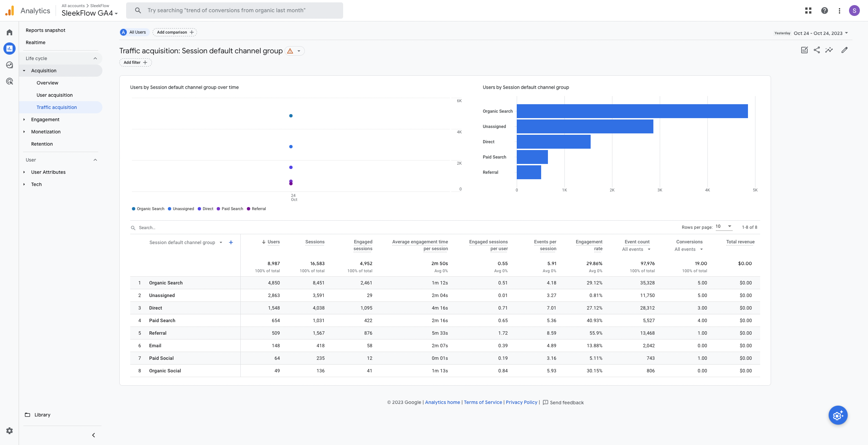The width and height of the screenshot is (868, 445).
Task: Collapse the Acquisition section in sidebar
Action: point(24,70)
